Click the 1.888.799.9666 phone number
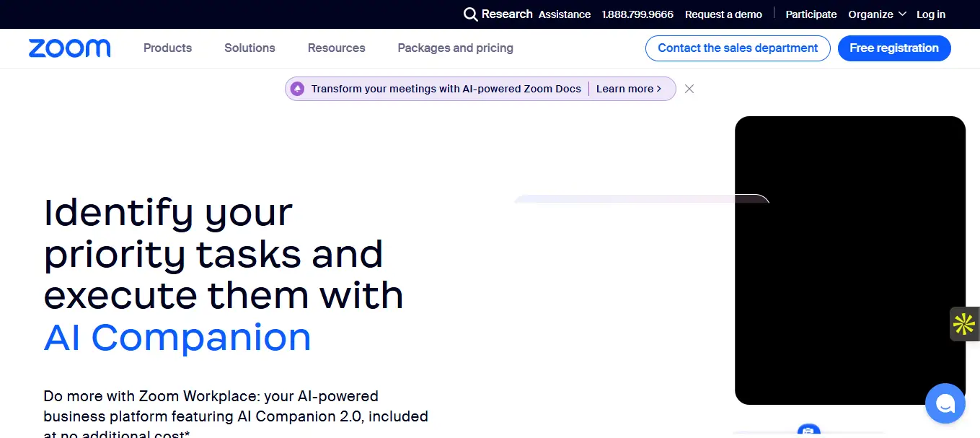The height and width of the screenshot is (438, 980). tap(637, 14)
